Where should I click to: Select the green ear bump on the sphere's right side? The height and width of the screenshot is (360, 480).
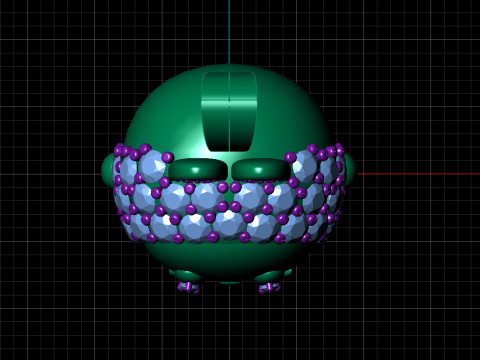tap(350, 169)
